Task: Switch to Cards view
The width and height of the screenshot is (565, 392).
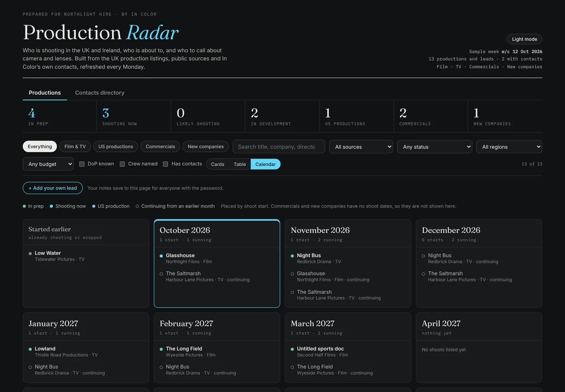Action: 218,164
